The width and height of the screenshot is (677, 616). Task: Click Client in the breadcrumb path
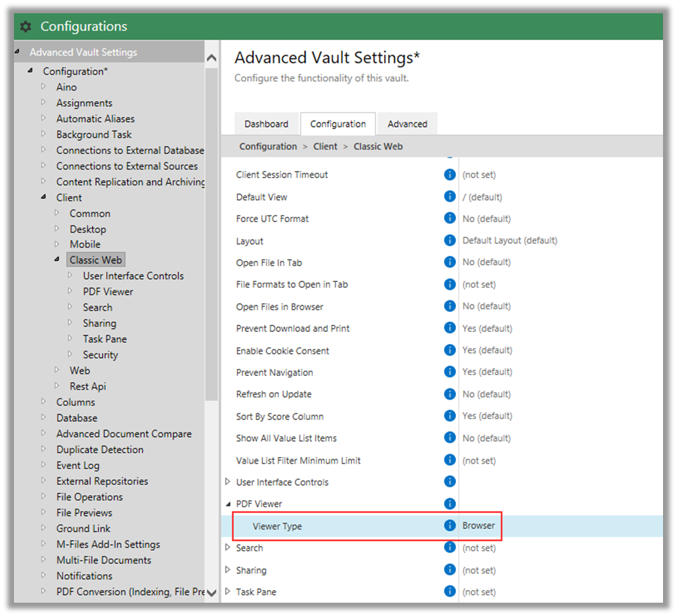tap(325, 146)
